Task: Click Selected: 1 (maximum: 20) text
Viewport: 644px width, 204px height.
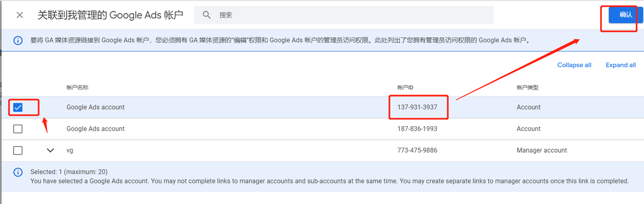Action: click(x=69, y=172)
